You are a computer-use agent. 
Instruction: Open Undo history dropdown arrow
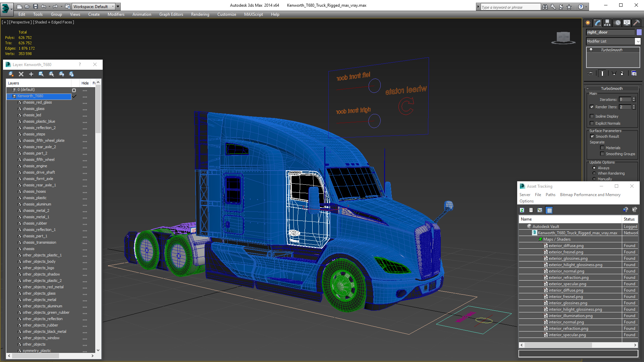[x=50, y=6]
